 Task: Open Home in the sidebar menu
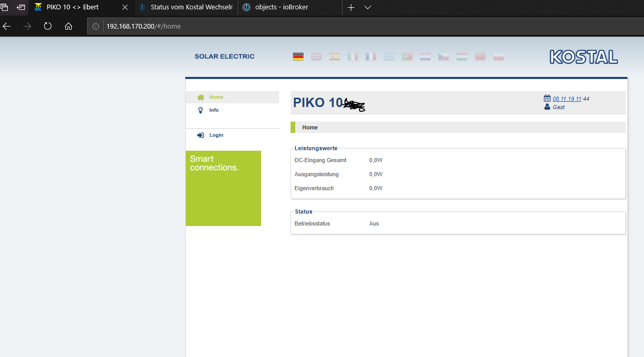[x=232, y=97]
